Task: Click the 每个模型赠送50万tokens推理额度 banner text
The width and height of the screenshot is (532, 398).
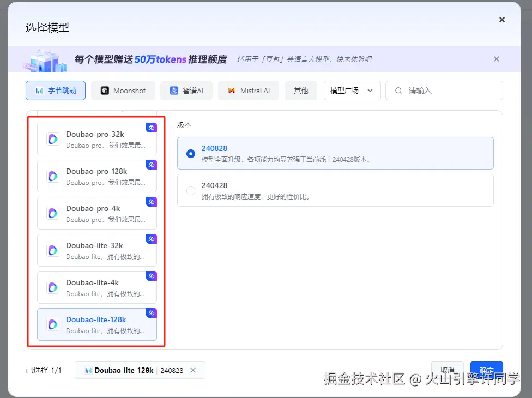Action: tap(150, 59)
